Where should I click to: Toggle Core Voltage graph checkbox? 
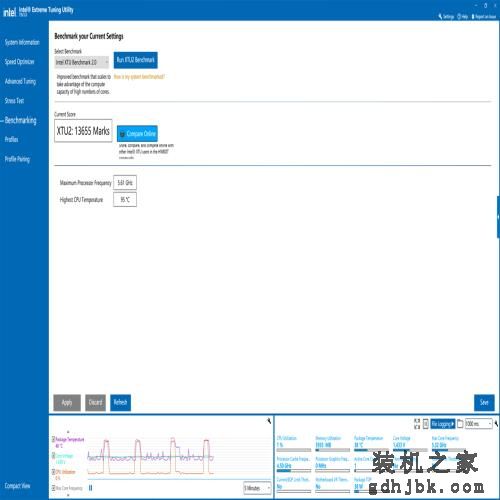click(53, 455)
